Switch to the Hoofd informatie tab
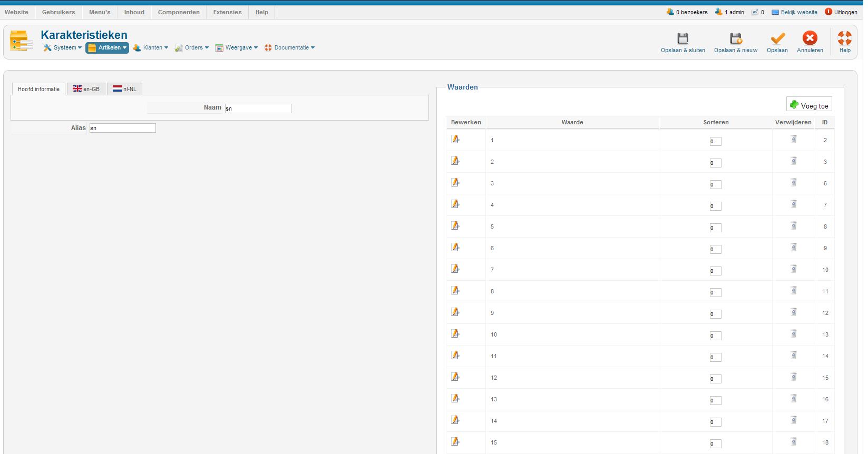868x454 pixels. [38, 89]
